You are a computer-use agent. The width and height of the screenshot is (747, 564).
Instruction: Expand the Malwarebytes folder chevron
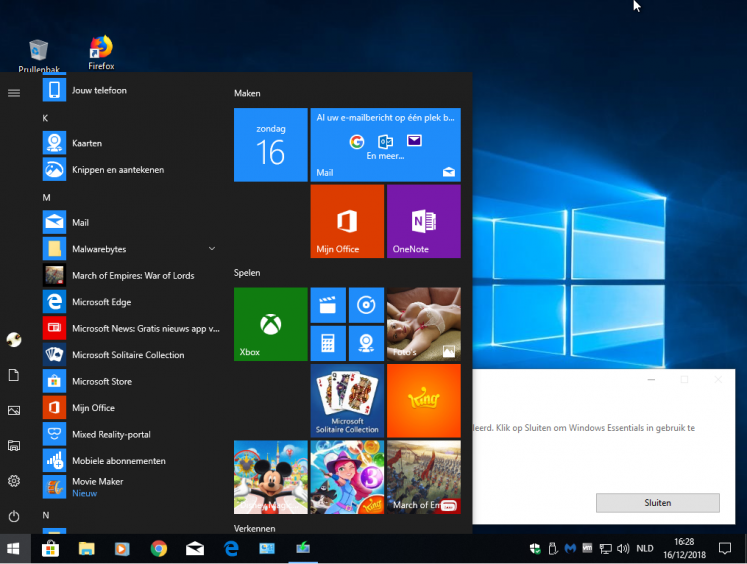coord(212,248)
